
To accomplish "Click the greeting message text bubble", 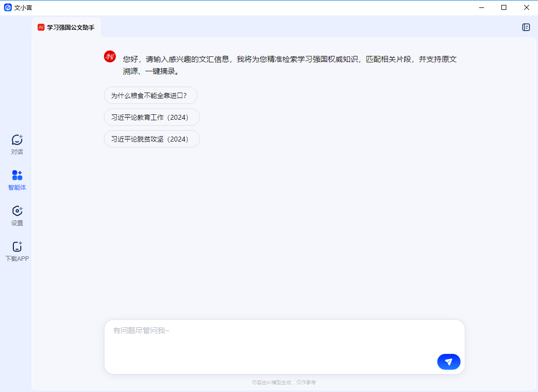I will pos(287,65).
